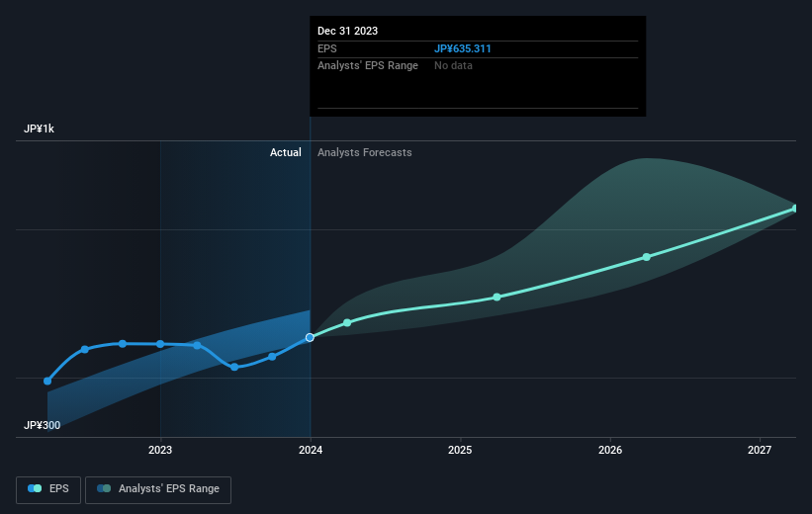This screenshot has height=514, width=812.
Task: Select the lowest EPS point in mid-2023
Action: tap(234, 367)
